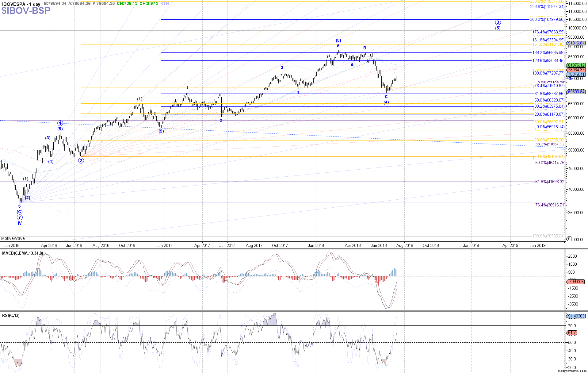This screenshot has height=373, width=588.
Task: Select the 'MACD(C,EMA,13,34,8)' study label
Action: coord(23,253)
